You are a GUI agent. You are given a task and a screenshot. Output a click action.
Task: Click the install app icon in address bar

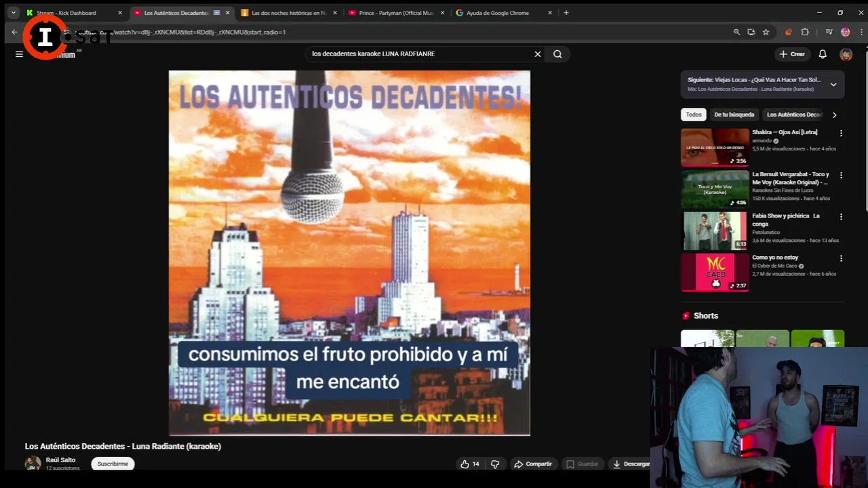pyautogui.click(x=751, y=32)
